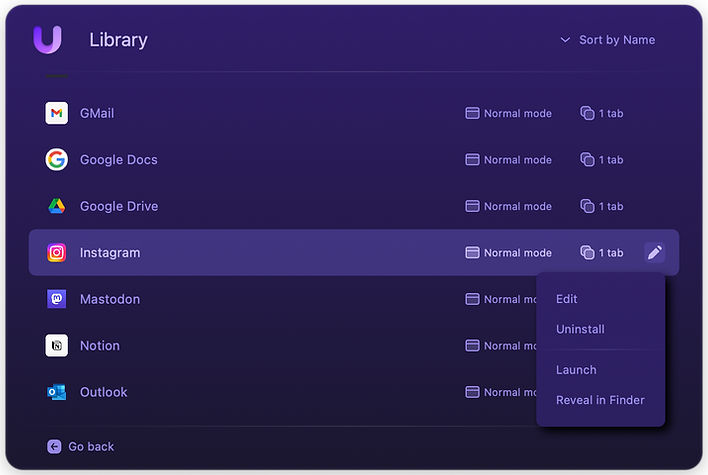This screenshot has height=475, width=708.
Task: Choose Uninstall from the context menu
Action: pyautogui.click(x=580, y=329)
